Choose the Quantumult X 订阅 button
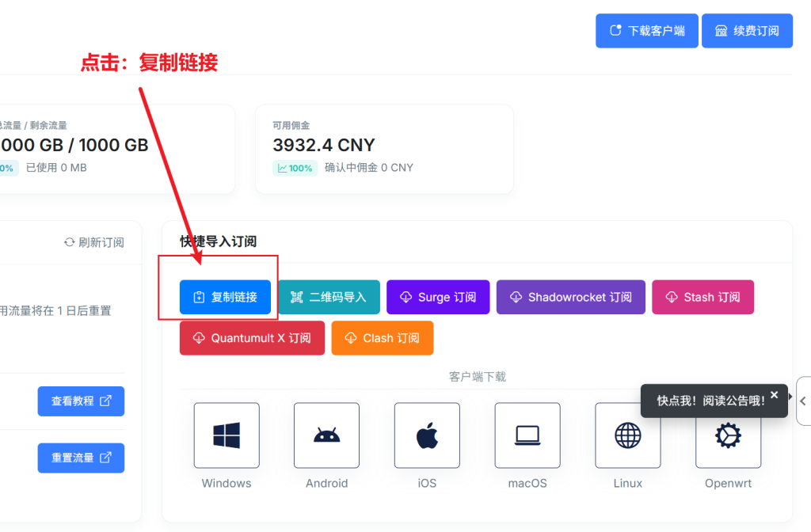 252,338
